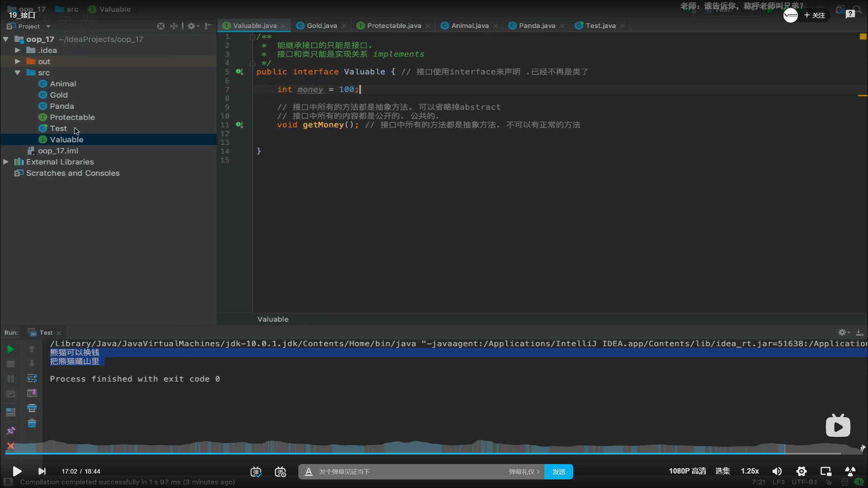The width and height of the screenshot is (868, 488).
Task: Click the trash clear-all icon in Run panel
Action: 32,424
